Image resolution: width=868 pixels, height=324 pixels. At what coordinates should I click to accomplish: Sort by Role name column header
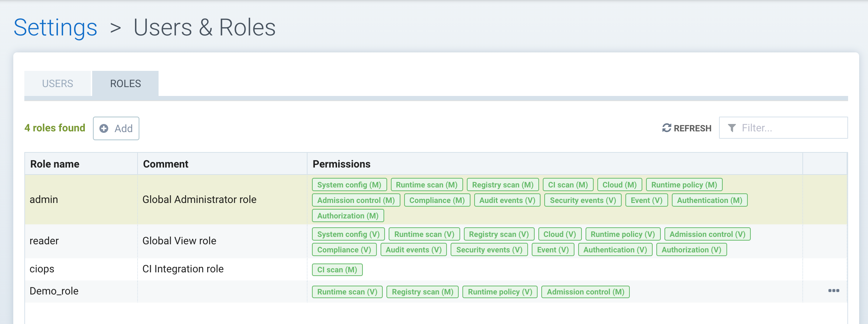(55, 164)
